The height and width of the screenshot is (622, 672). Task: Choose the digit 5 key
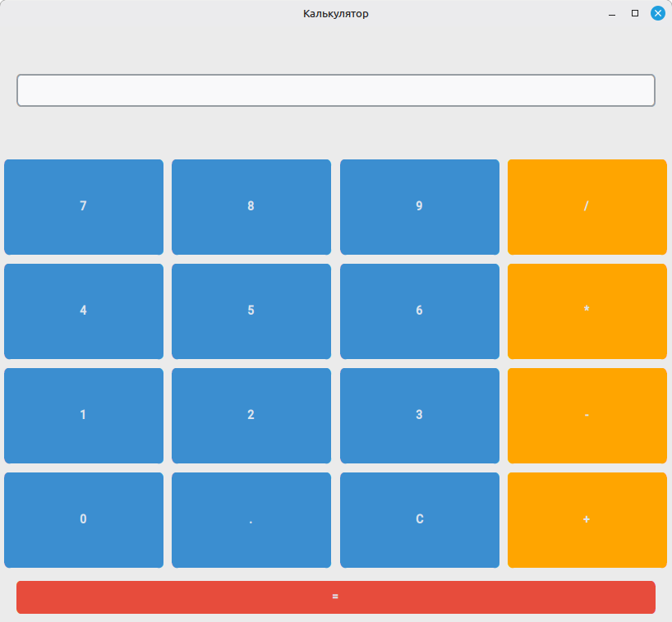[251, 311]
